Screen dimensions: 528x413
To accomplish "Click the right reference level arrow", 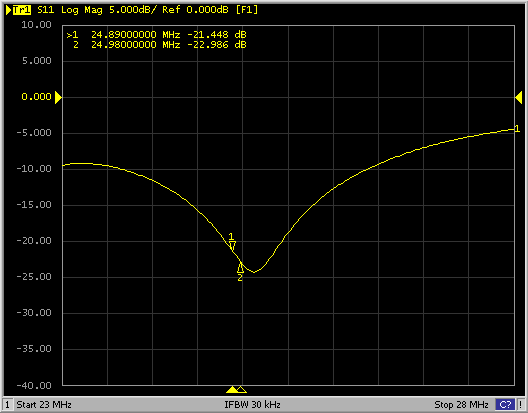I will (519, 97).
